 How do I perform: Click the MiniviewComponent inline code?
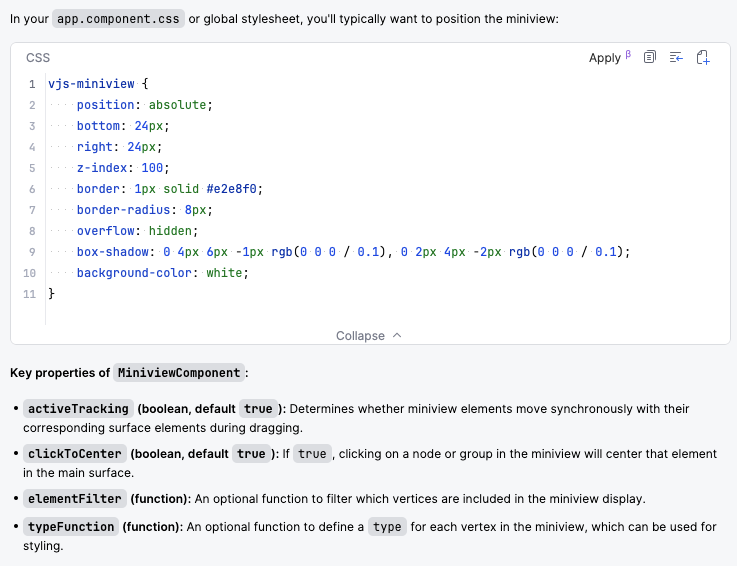[179, 373]
